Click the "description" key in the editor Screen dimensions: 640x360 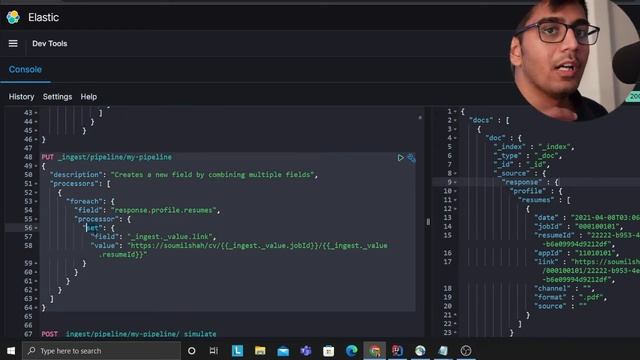(x=76, y=175)
